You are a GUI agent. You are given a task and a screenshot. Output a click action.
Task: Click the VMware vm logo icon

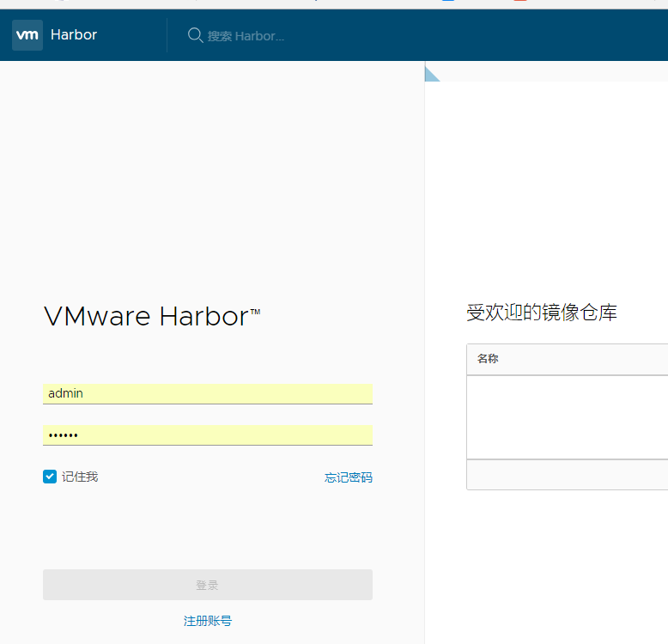click(x=27, y=35)
